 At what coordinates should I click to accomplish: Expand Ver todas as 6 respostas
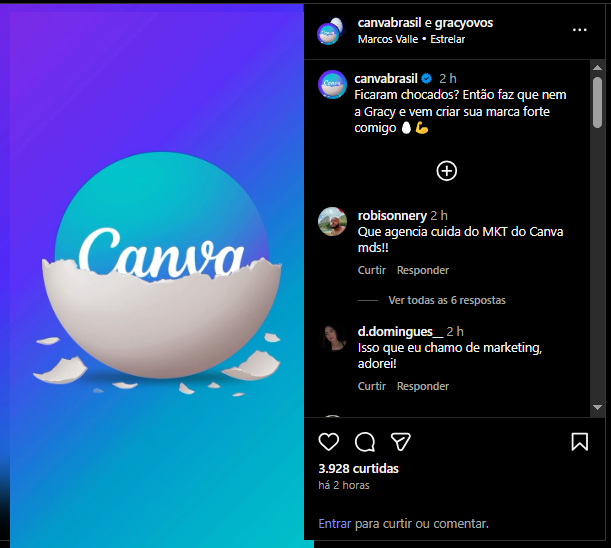[447, 300]
